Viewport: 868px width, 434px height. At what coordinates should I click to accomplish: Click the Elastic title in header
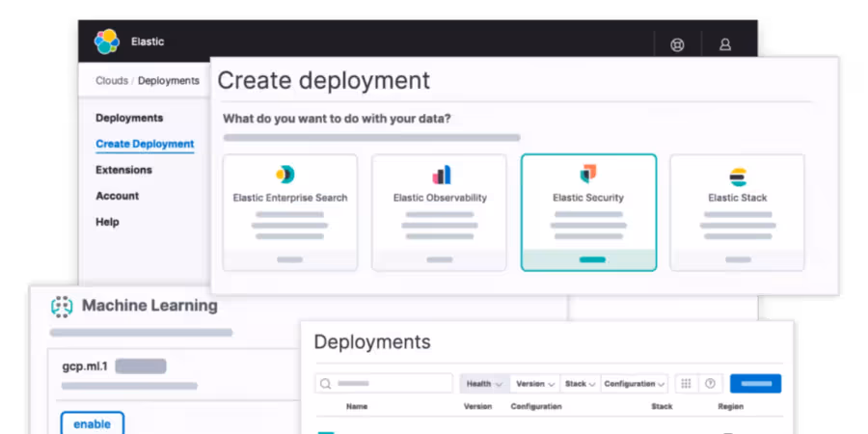pos(148,42)
